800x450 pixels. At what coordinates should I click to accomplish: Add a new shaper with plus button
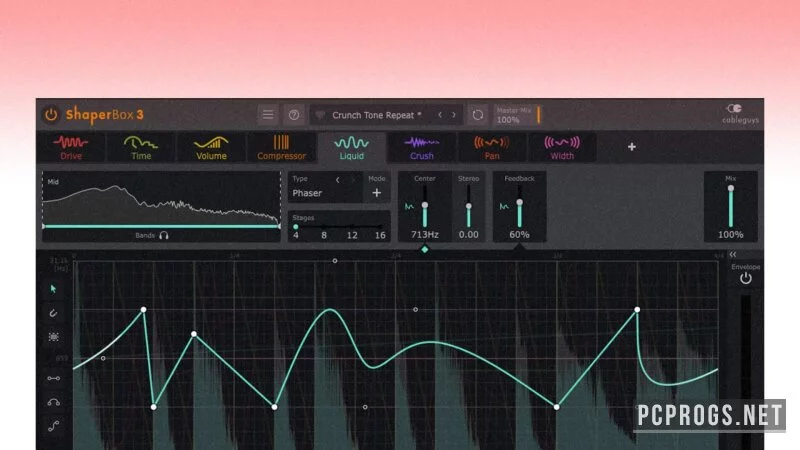632,147
